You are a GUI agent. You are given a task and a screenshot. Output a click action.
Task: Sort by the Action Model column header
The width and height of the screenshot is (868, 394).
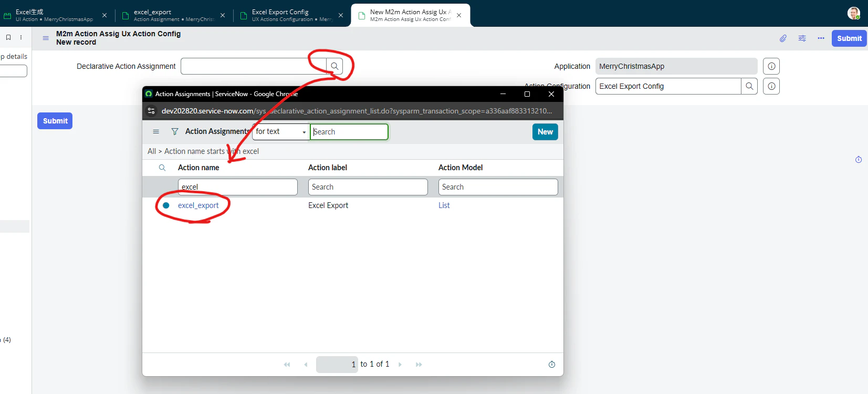(461, 168)
